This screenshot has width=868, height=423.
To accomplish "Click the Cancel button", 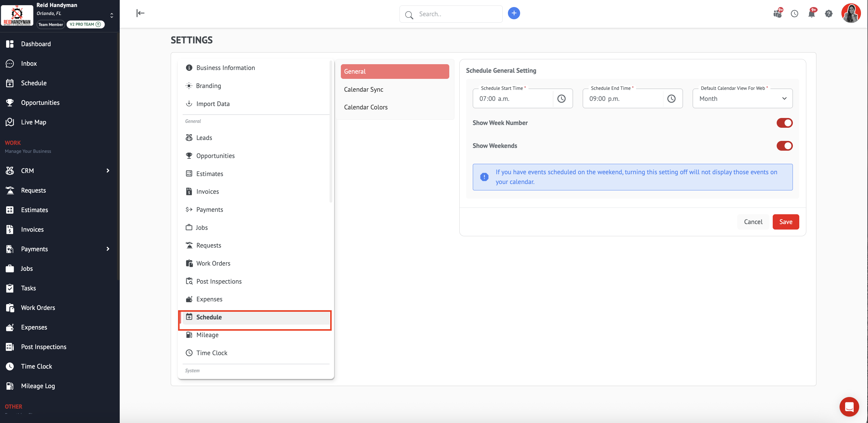I will 753,222.
